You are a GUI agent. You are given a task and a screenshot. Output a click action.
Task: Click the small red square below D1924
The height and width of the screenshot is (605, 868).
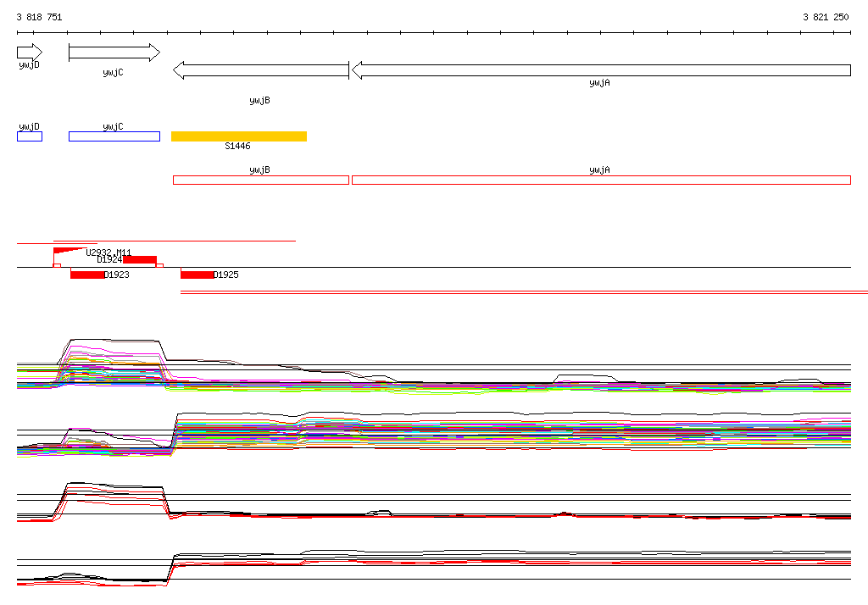pos(159,265)
